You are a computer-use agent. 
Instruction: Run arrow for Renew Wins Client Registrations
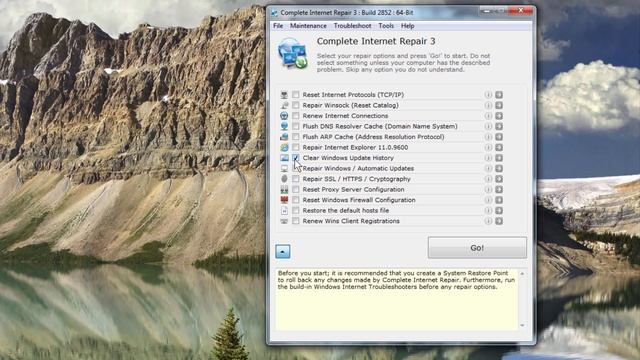pyautogui.click(x=499, y=221)
